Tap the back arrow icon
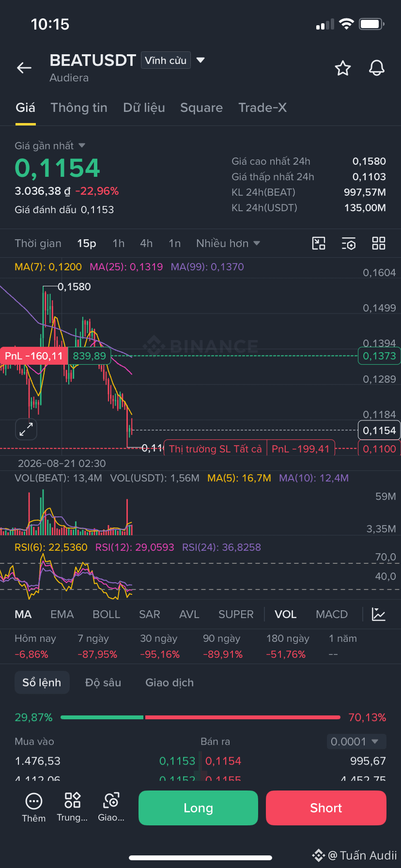 pos(24,68)
